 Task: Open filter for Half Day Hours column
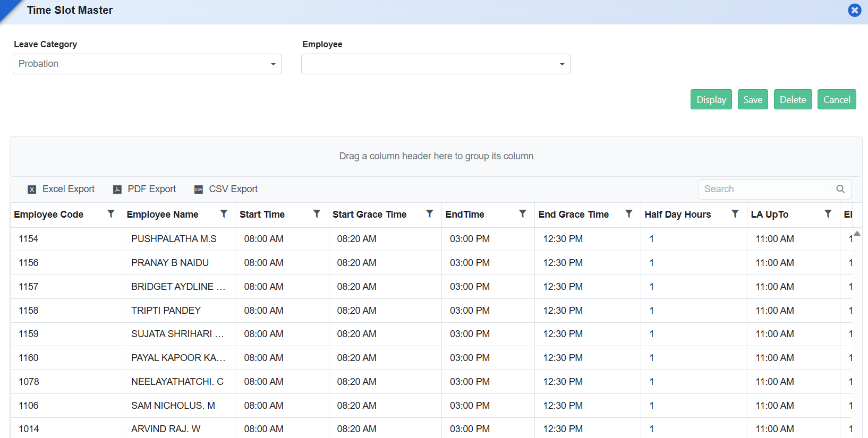pos(735,214)
